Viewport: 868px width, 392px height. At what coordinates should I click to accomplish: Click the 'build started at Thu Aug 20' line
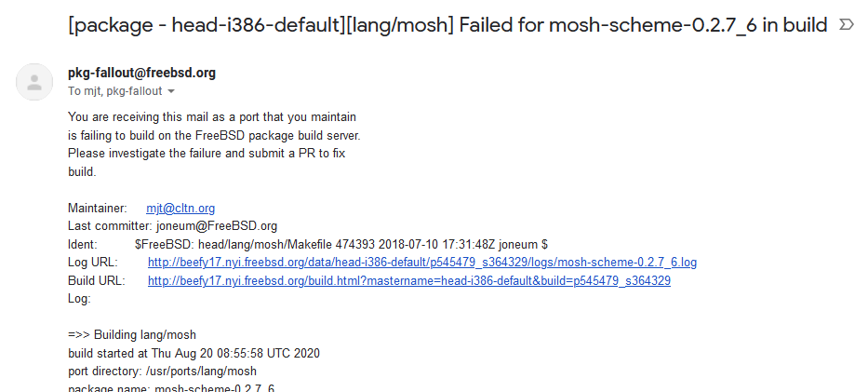[194, 353]
